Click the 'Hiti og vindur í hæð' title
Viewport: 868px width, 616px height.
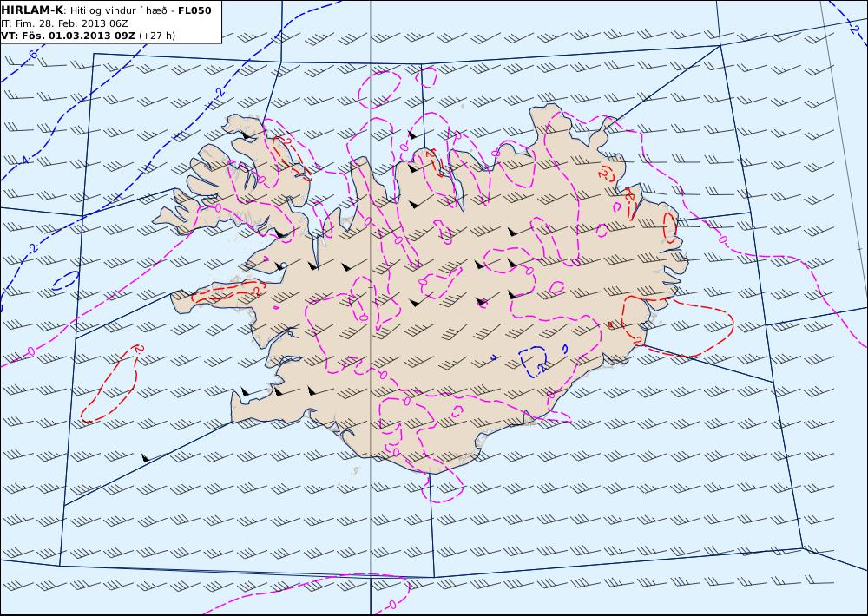tap(118, 10)
